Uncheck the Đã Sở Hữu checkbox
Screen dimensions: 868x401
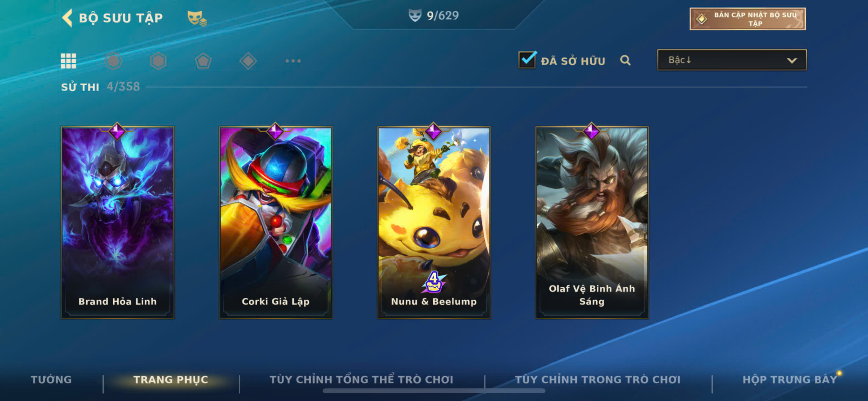pyautogui.click(x=527, y=60)
